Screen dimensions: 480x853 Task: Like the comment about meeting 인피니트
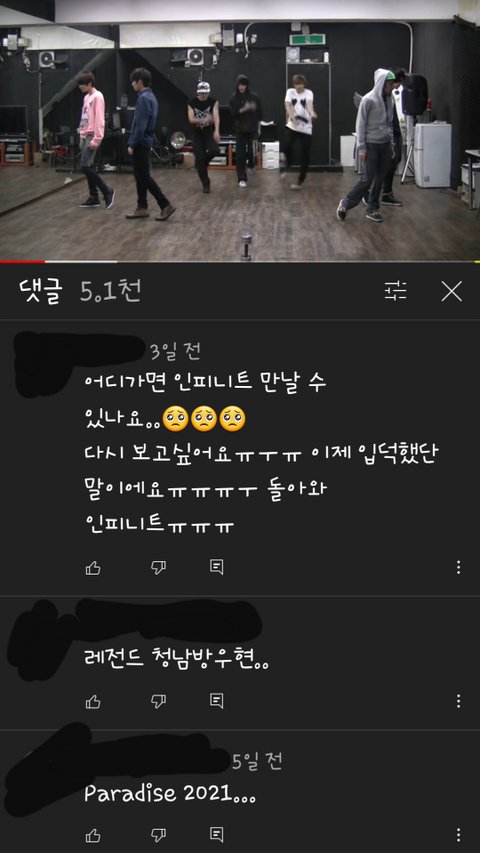pos(93,568)
